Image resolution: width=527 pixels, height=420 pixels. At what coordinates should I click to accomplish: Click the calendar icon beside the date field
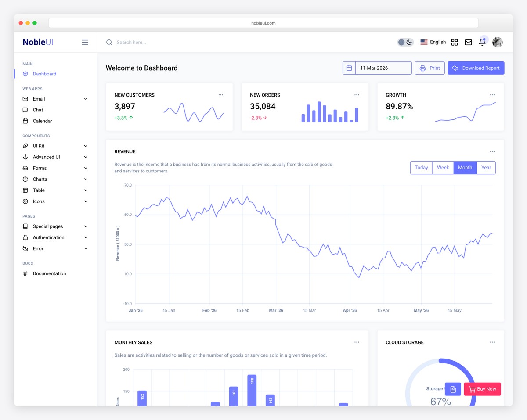pos(349,68)
